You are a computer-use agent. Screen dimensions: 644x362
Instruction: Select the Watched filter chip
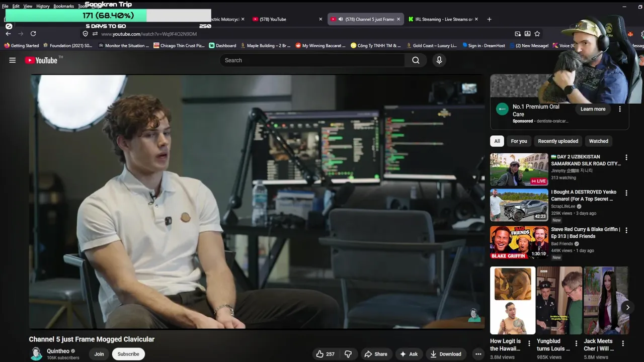pyautogui.click(x=599, y=141)
